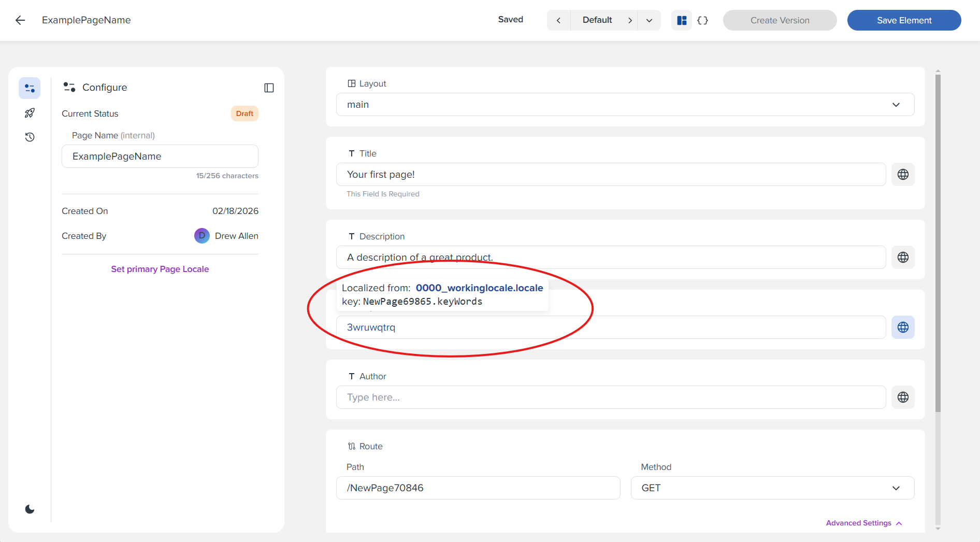Click the globe icon for Description field

tap(903, 258)
